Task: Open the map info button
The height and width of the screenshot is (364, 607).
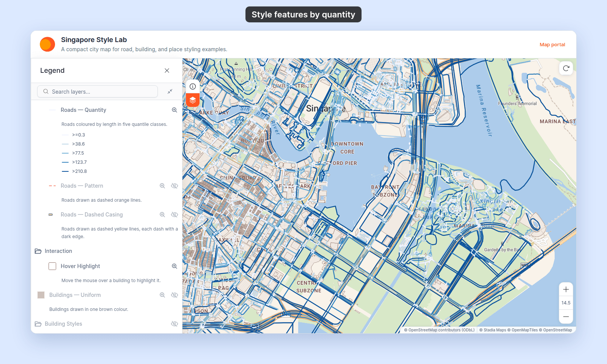Action: [x=193, y=86]
